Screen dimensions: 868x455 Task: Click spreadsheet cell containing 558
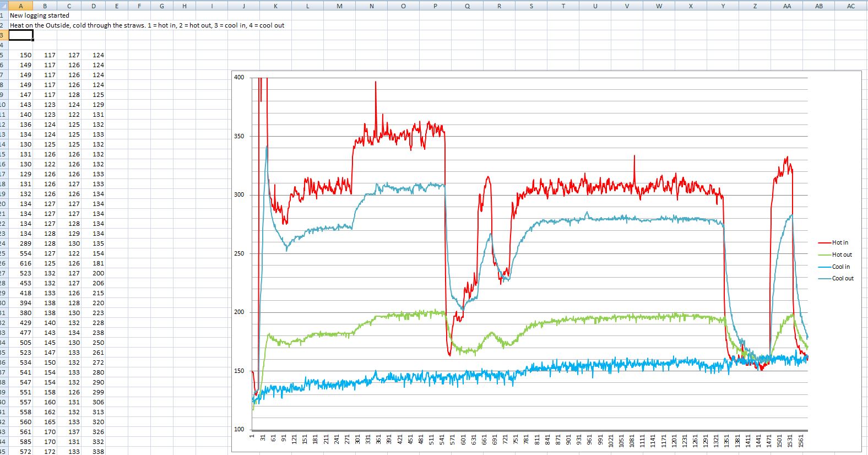pyautogui.click(x=21, y=412)
